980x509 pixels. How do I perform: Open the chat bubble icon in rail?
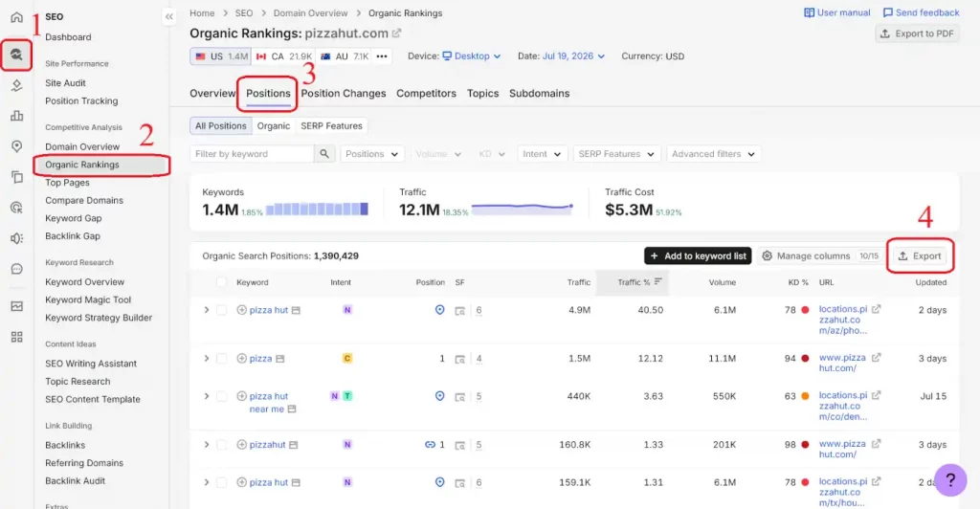[17, 269]
